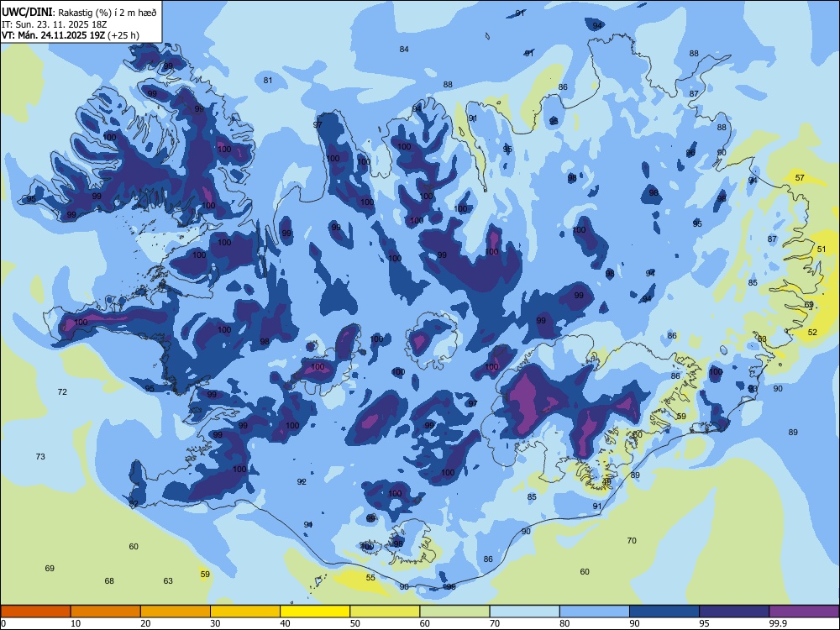Click the 0–10 dark orange legend swatch
This screenshot has height=630, width=840.
(35, 612)
